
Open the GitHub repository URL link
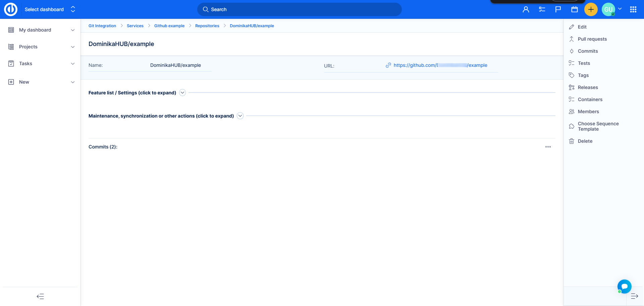pos(440,65)
